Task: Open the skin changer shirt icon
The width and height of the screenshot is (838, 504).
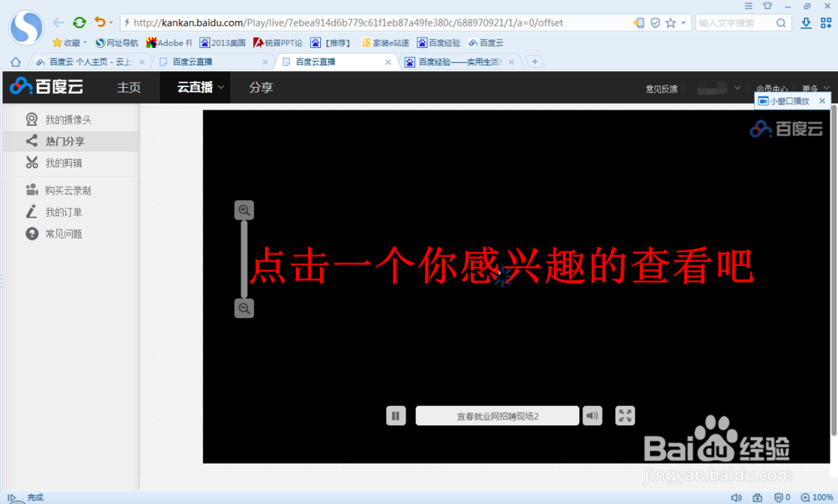Action: pos(768,6)
